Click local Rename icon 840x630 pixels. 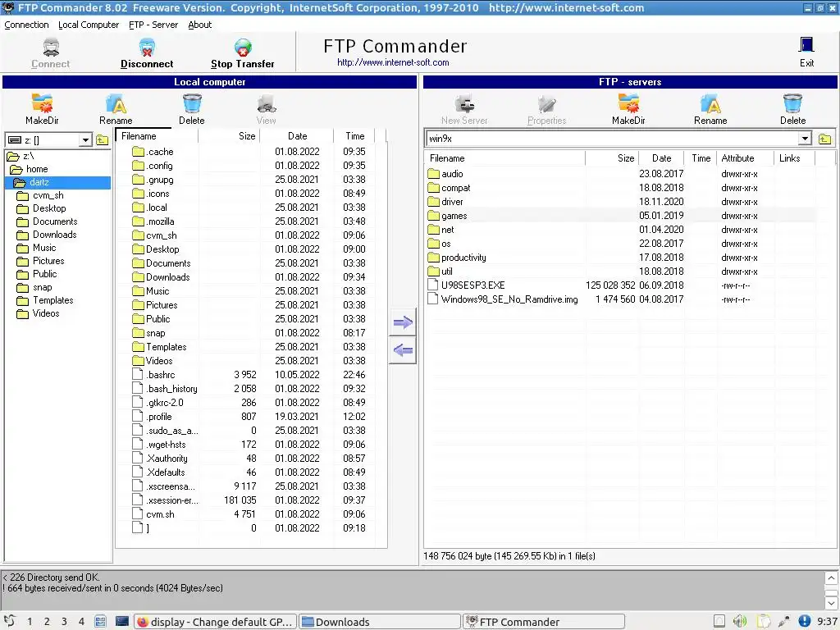tap(116, 103)
